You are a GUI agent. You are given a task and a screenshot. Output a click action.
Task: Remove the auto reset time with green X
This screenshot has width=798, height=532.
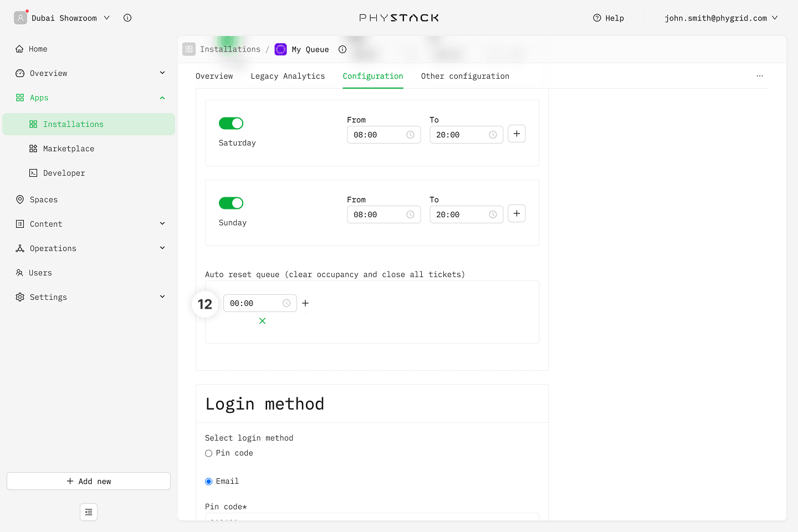point(262,321)
